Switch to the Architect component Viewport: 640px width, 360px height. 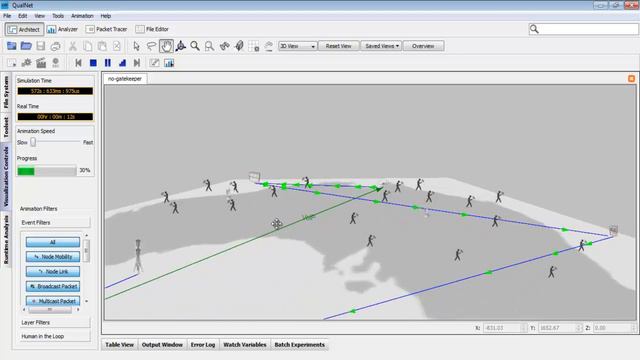(24, 29)
